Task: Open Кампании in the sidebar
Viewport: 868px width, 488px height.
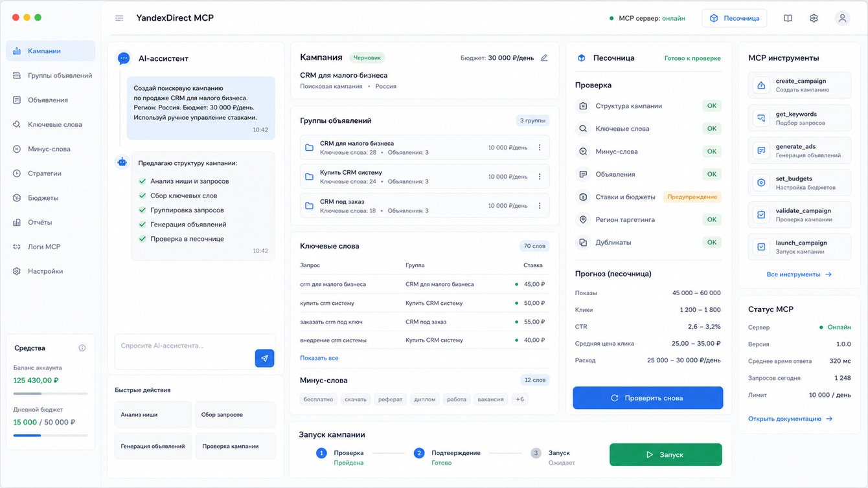Action: pyautogui.click(x=51, y=51)
